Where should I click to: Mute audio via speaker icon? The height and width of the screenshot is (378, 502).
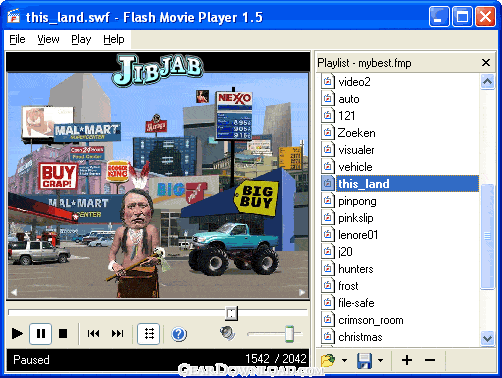tap(228, 333)
